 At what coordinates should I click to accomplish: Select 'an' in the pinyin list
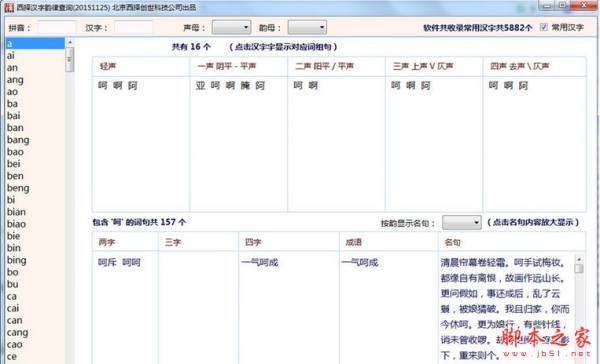click(35, 68)
